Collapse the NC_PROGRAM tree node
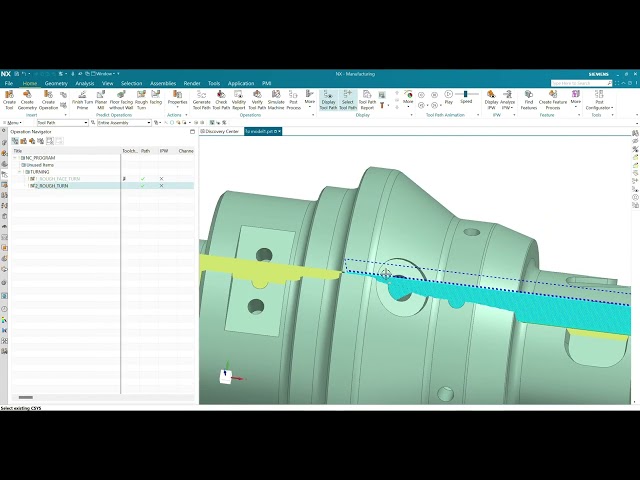 click(x=15, y=158)
